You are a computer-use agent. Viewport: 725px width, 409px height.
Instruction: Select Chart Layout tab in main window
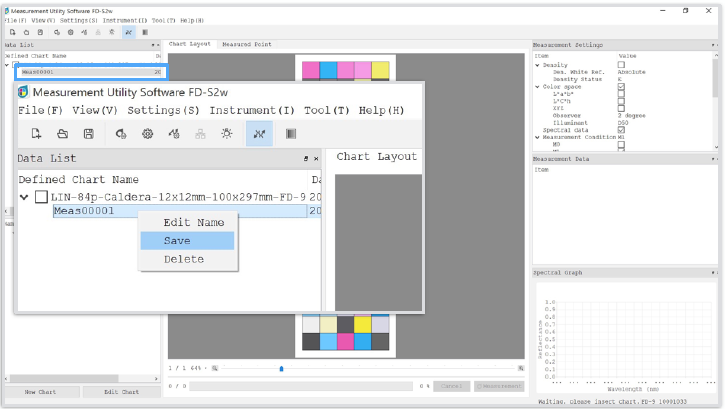(190, 44)
